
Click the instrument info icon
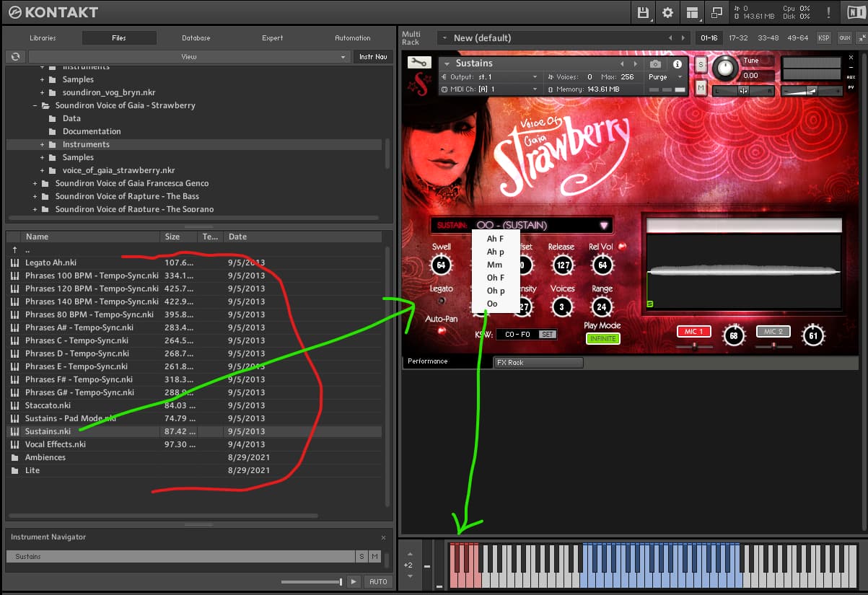[677, 64]
